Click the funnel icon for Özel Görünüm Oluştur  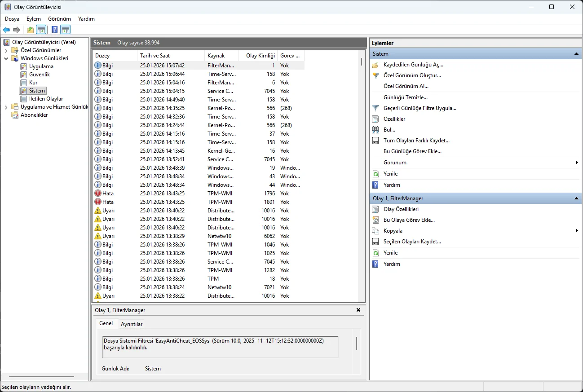(375, 75)
